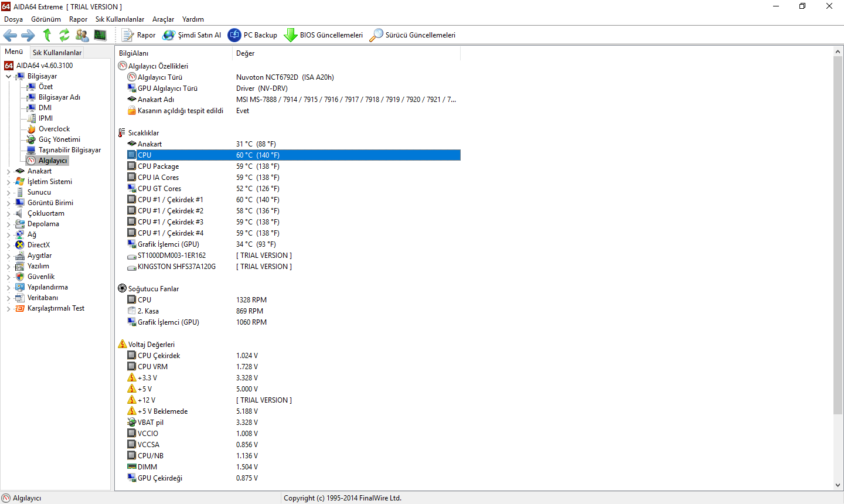The height and width of the screenshot is (504, 844).
Task: Open the Rapor menu in the menu bar
Action: click(x=78, y=19)
